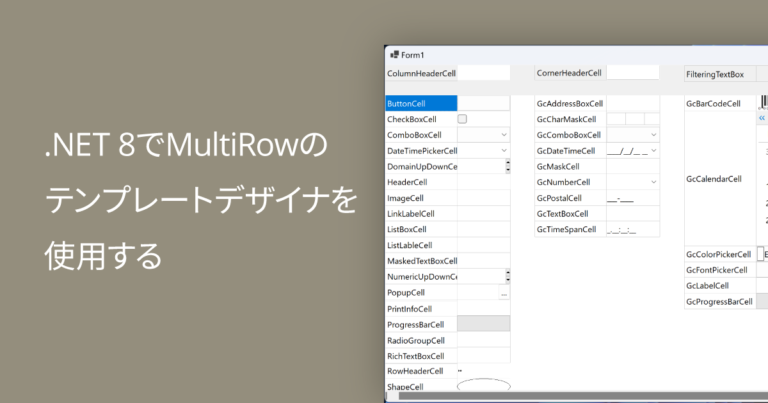Click the GcCalendarCell previous arrows
Viewport: 768px width, 403px height.
coord(762,118)
